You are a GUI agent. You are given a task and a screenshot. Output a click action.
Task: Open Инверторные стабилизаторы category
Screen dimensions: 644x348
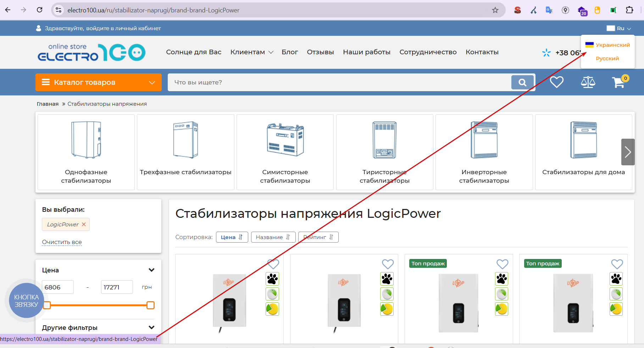[x=484, y=152]
